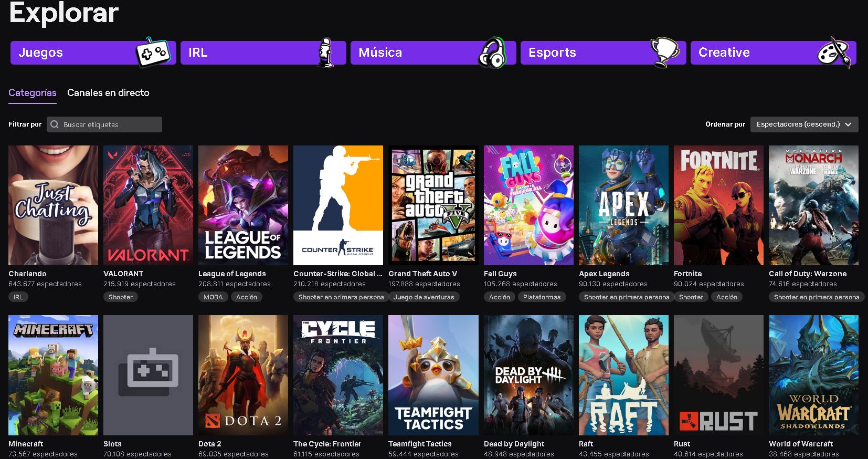Image resolution: width=868 pixels, height=459 pixels.
Task: Open the IRL category button
Action: (x=263, y=53)
